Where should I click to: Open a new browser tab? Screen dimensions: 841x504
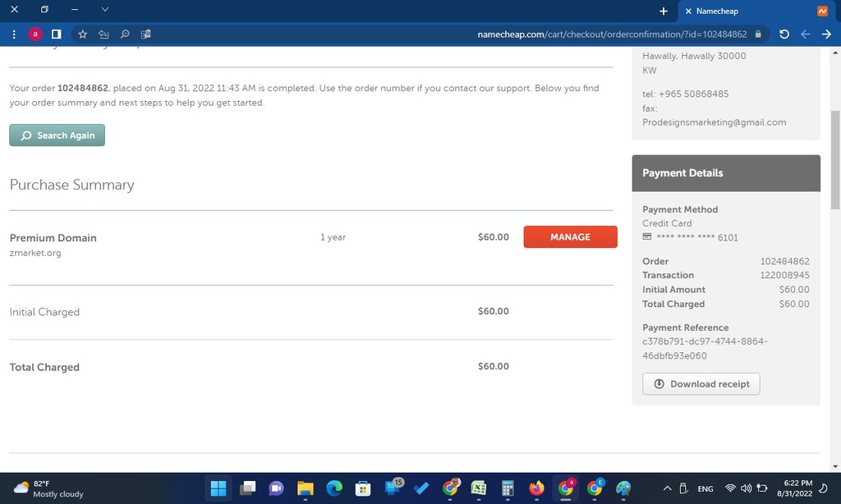(664, 11)
